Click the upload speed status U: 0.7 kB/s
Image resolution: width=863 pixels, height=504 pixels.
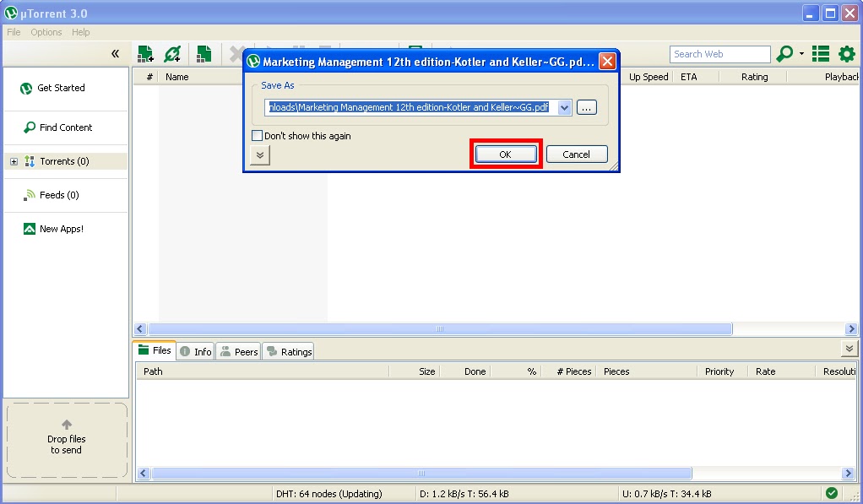666,494
